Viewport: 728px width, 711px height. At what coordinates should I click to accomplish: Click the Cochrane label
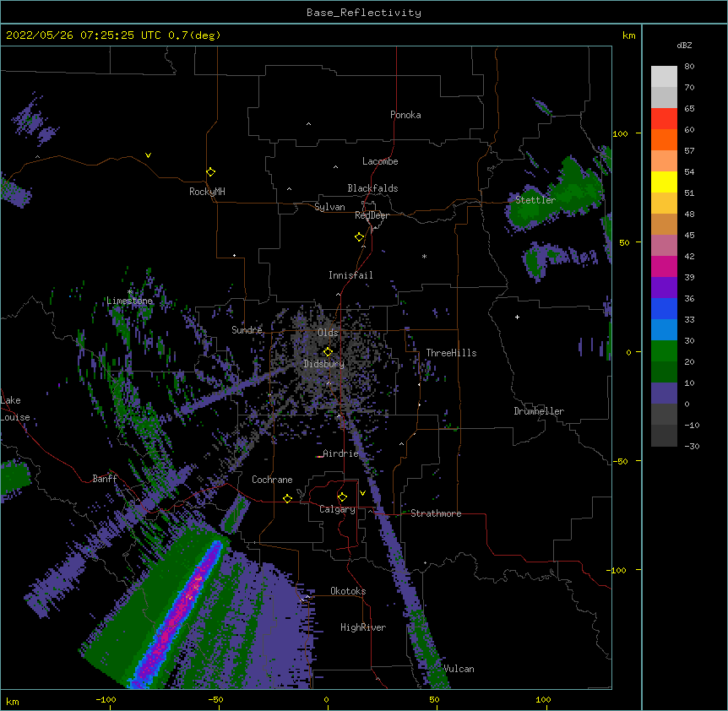point(272,480)
